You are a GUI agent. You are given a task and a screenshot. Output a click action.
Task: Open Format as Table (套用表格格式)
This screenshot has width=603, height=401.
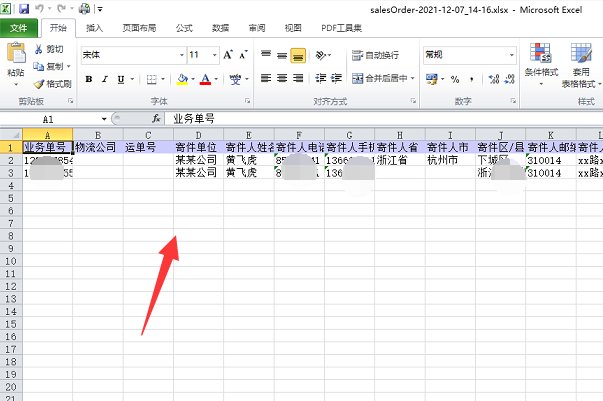tap(581, 65)
